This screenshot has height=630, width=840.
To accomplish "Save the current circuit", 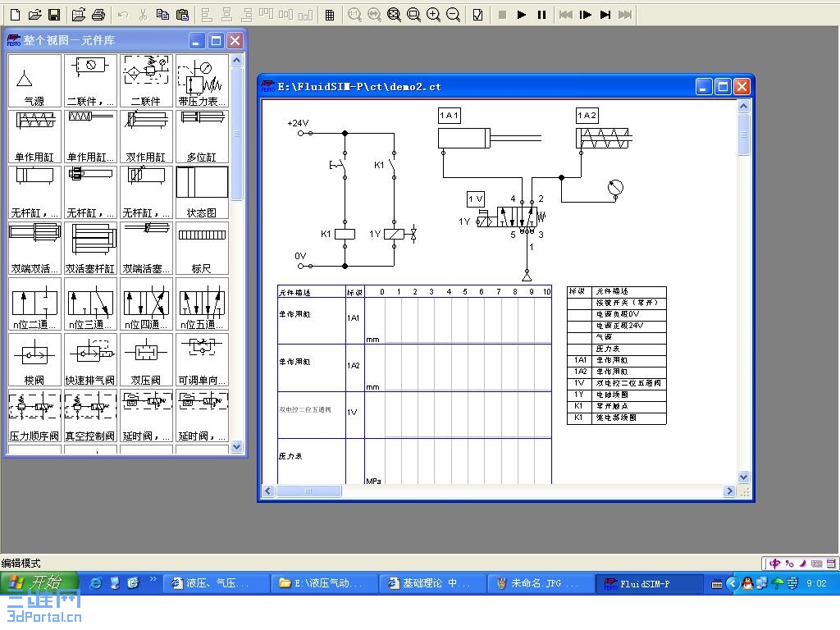I will (54, 15).
